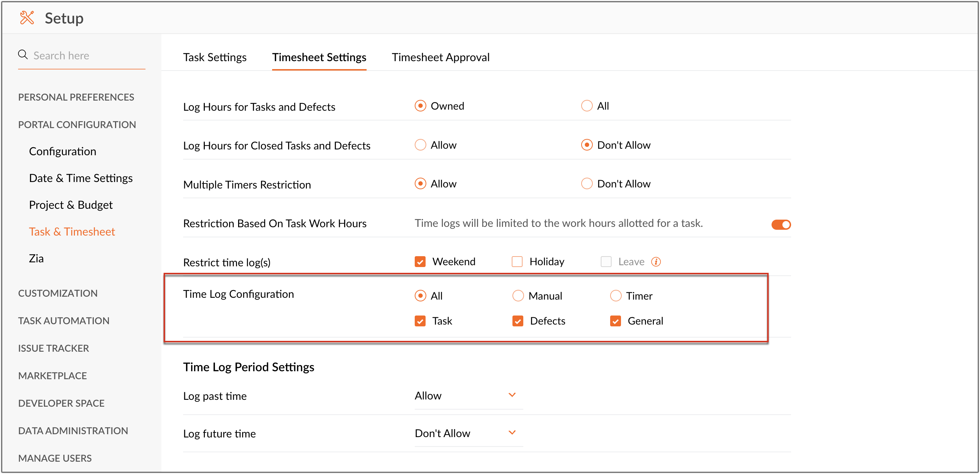Go to Project & Budget settings

click(x=71, y=205)
